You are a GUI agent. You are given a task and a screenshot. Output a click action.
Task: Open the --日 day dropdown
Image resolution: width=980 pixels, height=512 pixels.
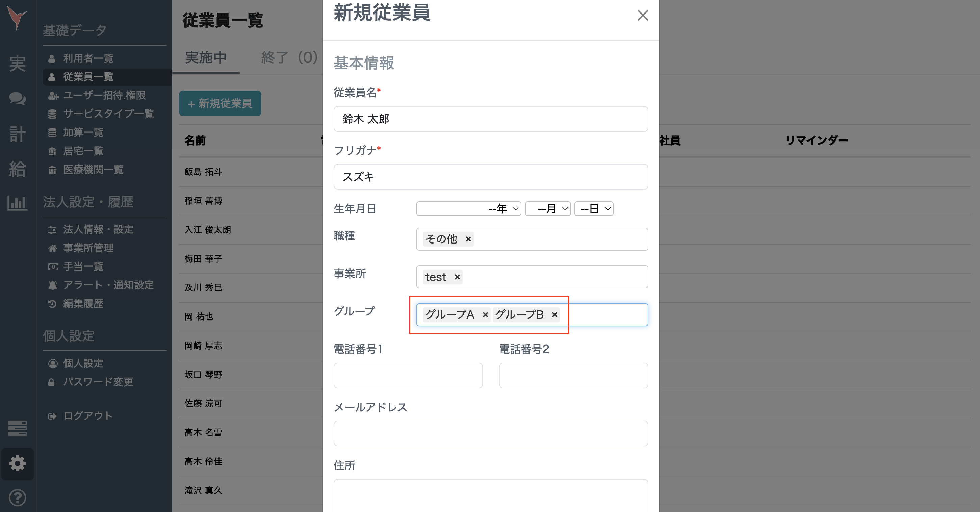point(593,208)
